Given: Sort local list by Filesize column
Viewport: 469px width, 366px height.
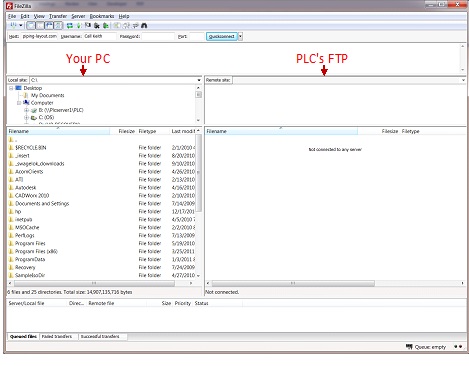Looking at the screenshot, I should [x=123, y=131].
